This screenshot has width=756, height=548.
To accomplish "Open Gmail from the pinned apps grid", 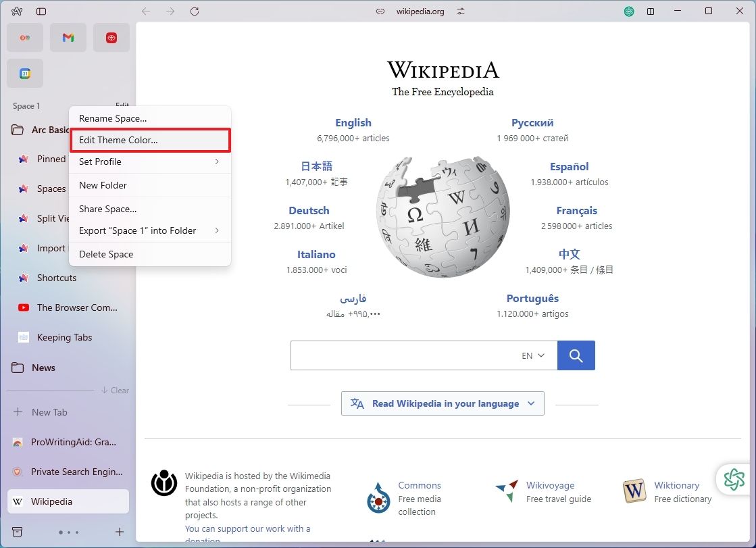I will tap(68, 37).
